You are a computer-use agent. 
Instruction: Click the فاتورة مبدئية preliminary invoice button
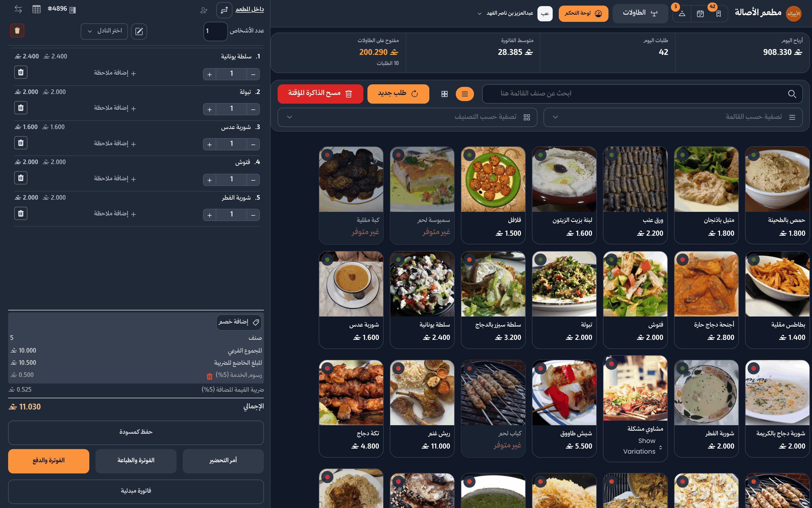136,491
